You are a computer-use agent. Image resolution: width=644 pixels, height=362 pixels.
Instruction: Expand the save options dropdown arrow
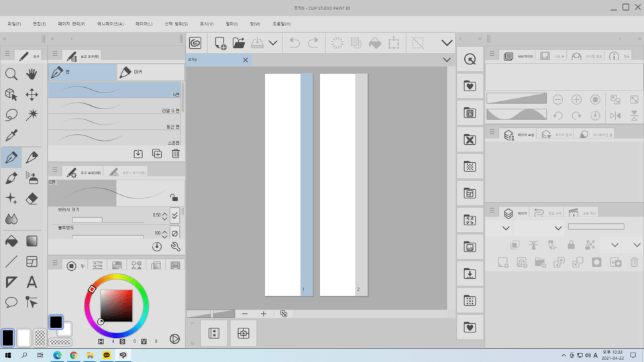pos(273,43)
